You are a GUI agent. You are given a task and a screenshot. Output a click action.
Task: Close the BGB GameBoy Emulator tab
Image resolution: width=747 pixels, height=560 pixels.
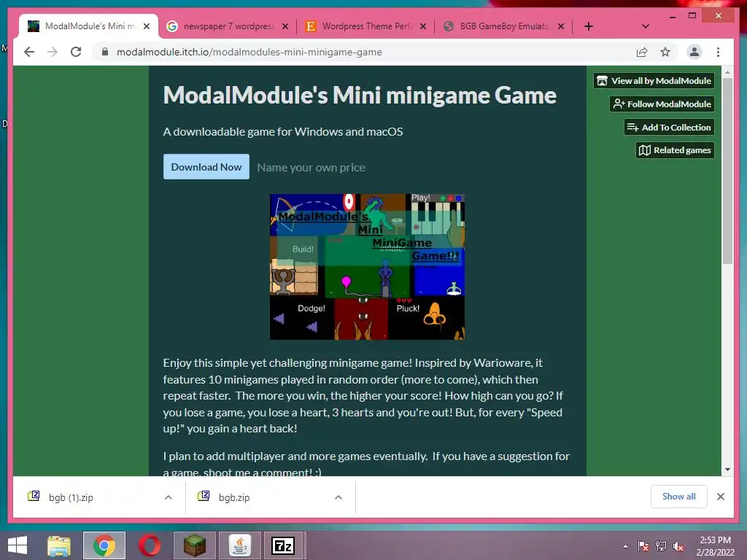click(561, 26)
